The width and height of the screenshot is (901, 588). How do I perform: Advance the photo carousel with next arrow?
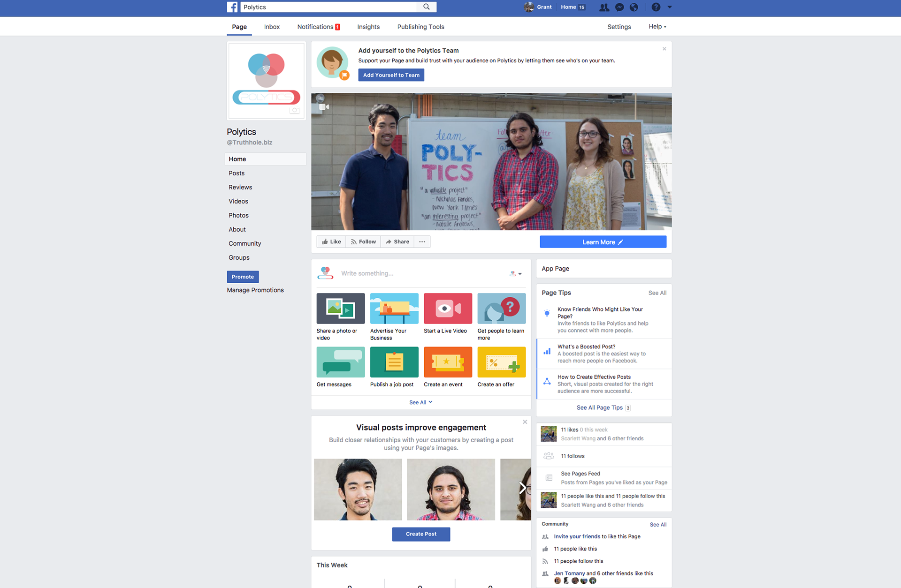pyautogui.click(x=522, y=488)
